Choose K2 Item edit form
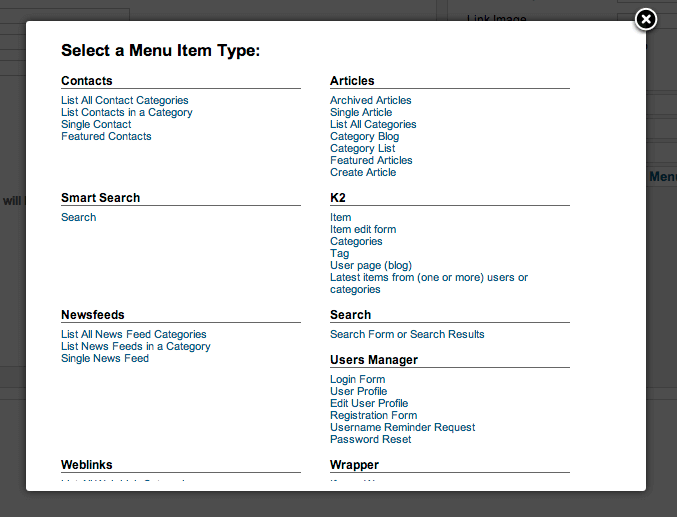This screenshot has height=517, width=677. coord(363,229)
